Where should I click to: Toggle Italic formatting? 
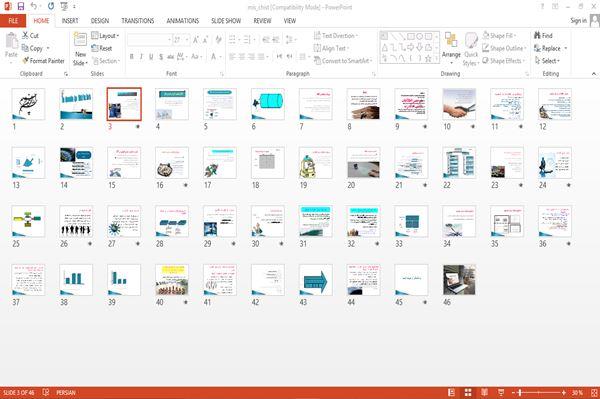(x=141, y=57)
